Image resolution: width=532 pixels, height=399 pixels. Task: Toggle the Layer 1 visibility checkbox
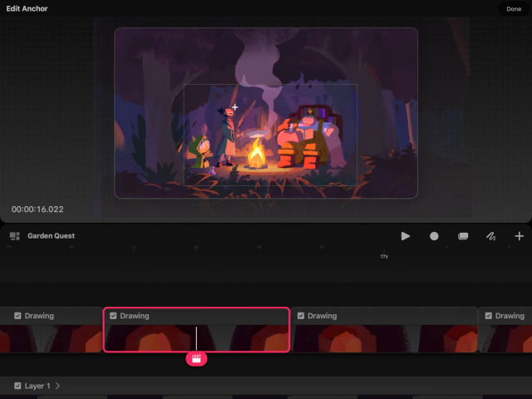pos(17,386)
